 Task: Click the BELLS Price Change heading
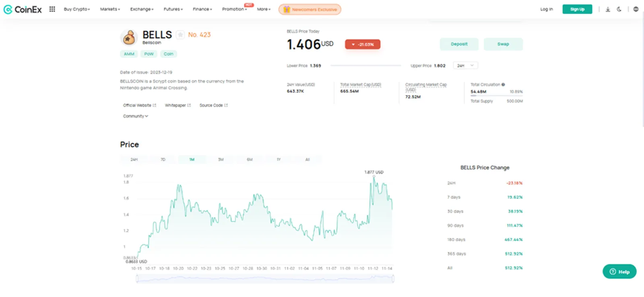[485, 168]
